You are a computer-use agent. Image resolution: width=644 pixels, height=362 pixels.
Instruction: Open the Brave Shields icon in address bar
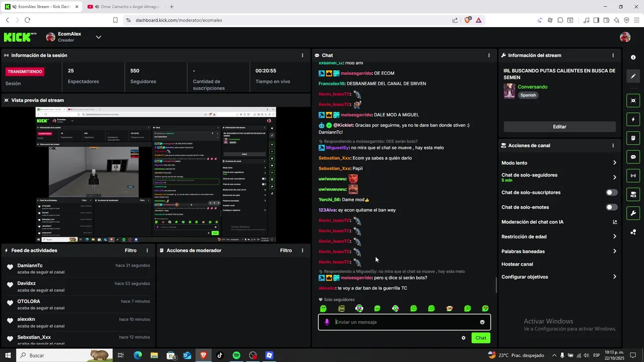click(x=468, y=20)
